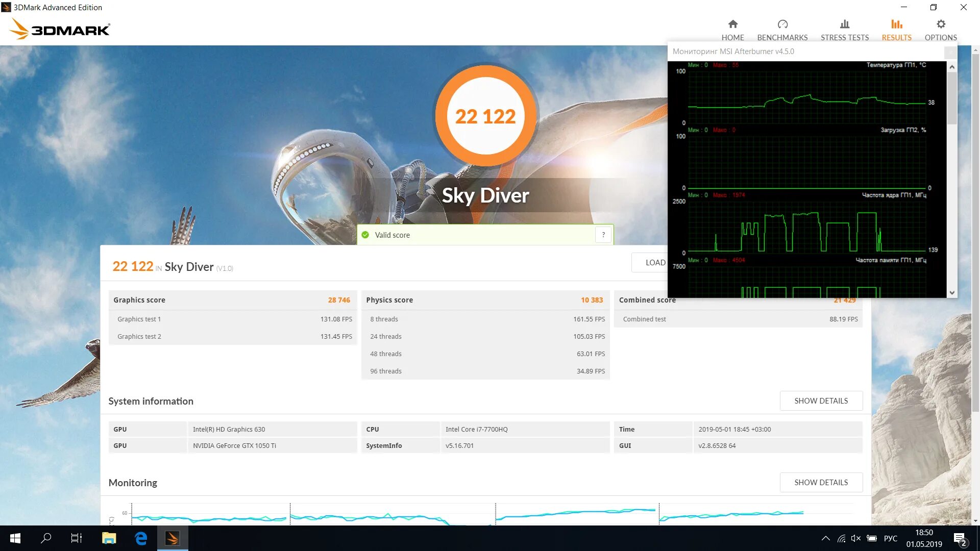Viewport: 980px width, 551px height.
Task: Switch input language РУС indicator
Action: click(x=890, y=538)
